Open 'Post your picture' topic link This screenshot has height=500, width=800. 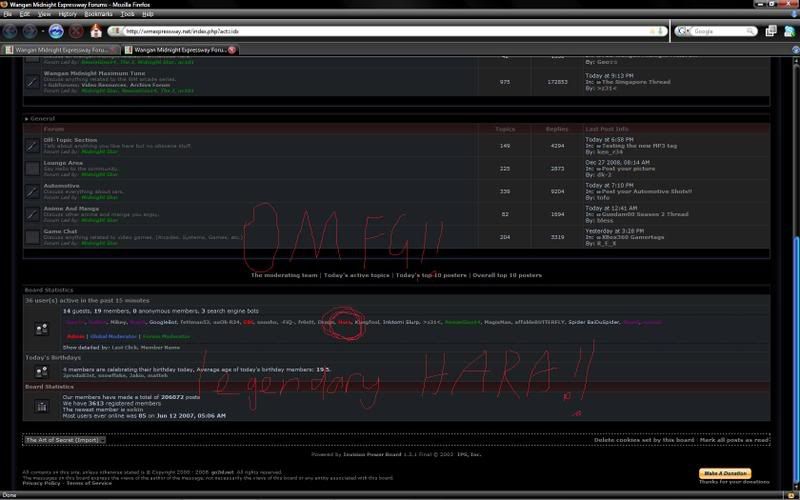pyautogui.click(x=628, y=168)
